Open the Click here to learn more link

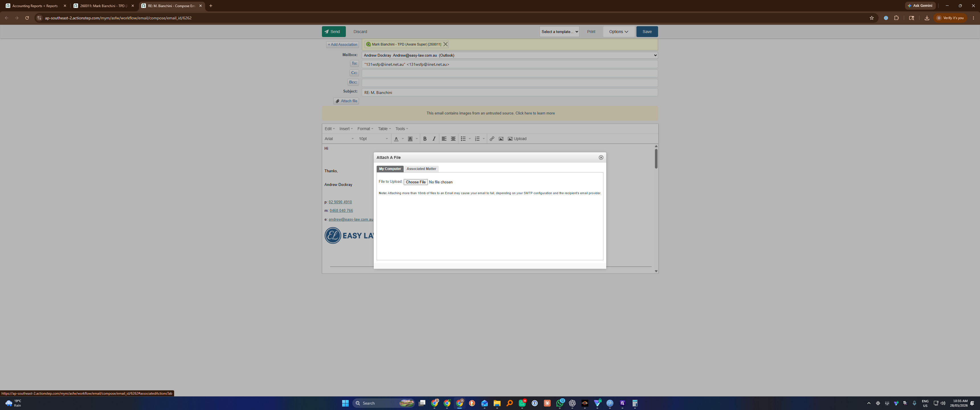pyautogui.click(x=535, y=113)
